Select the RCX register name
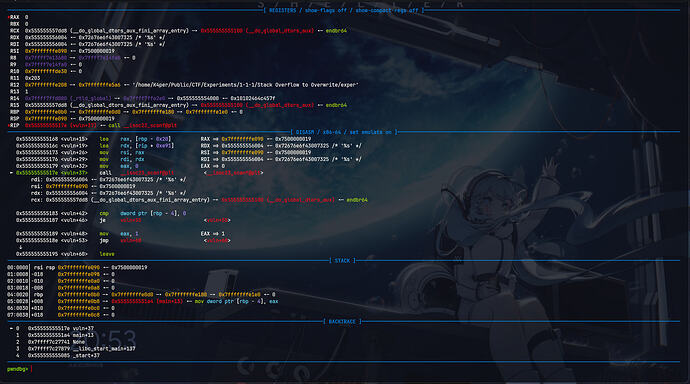690x384 pixels. click(15, 31)
